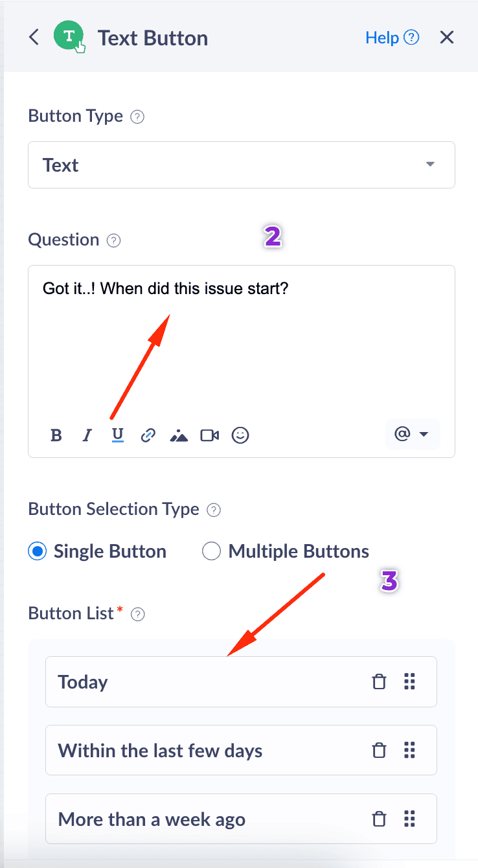
Task: Open the Help link
Action: click(392, 38)
